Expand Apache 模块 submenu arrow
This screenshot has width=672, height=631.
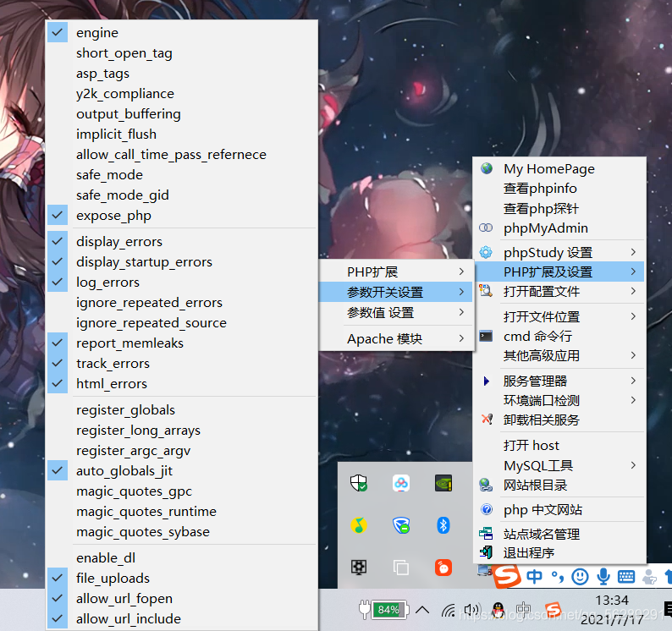461,338
